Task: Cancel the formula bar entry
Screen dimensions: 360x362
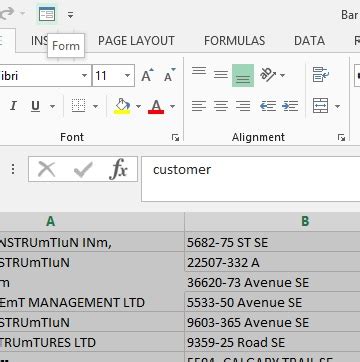Action: pos(46,169)
